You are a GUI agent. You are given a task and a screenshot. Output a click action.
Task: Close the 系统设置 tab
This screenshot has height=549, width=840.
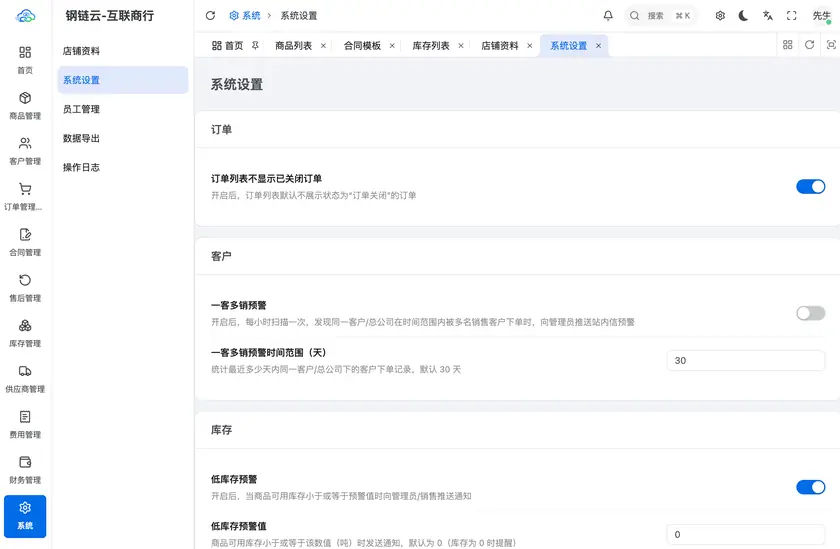(x=598, y=46)
